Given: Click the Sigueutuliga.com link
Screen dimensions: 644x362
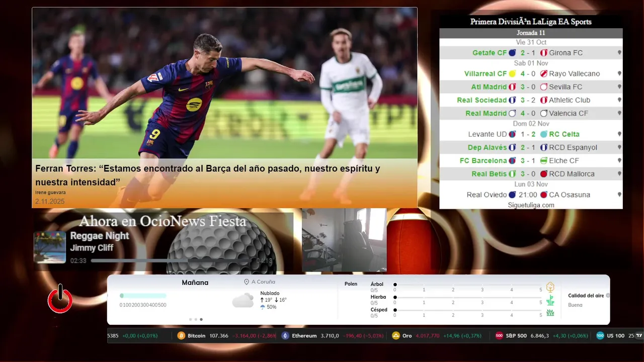Looking at the screenshot, I should (x=531, y=205).
